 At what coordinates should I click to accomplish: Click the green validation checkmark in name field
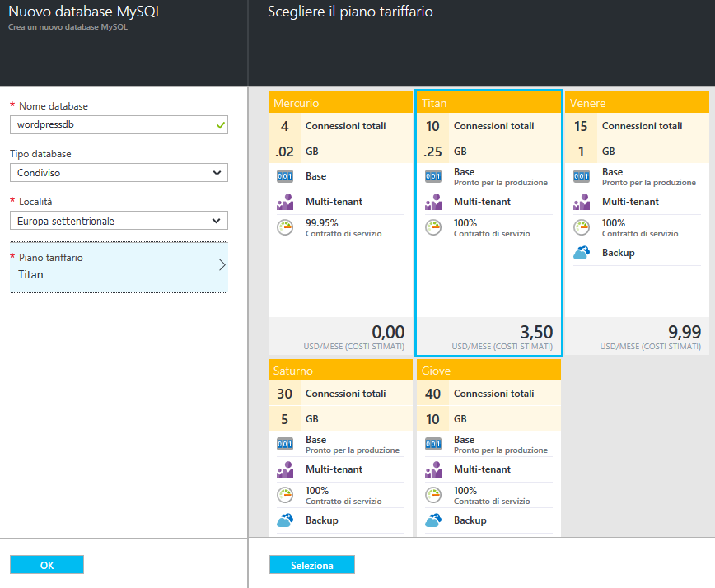[x=219, y=125]
